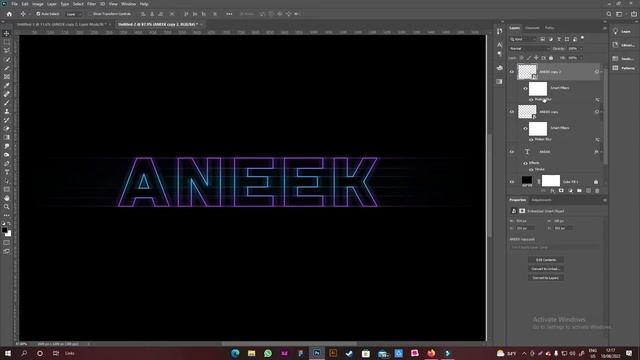
Task: Collapse effects on ANEEK text layer
Action: 601,152
